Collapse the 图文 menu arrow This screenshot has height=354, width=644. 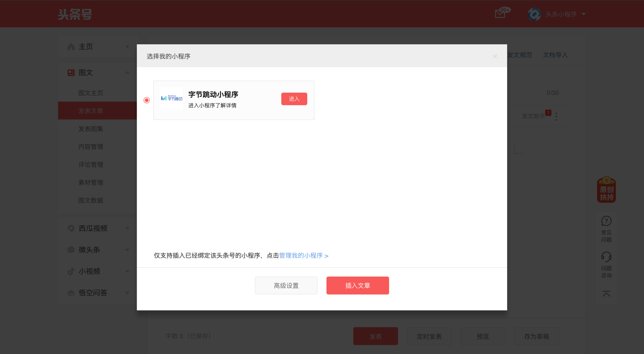(x=127, y=72)
